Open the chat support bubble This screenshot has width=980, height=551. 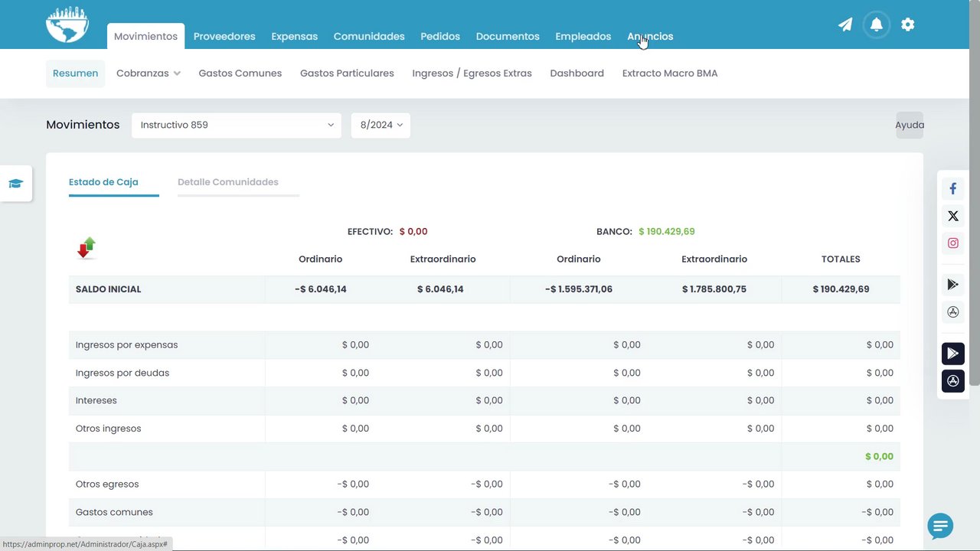coord(940,526)
